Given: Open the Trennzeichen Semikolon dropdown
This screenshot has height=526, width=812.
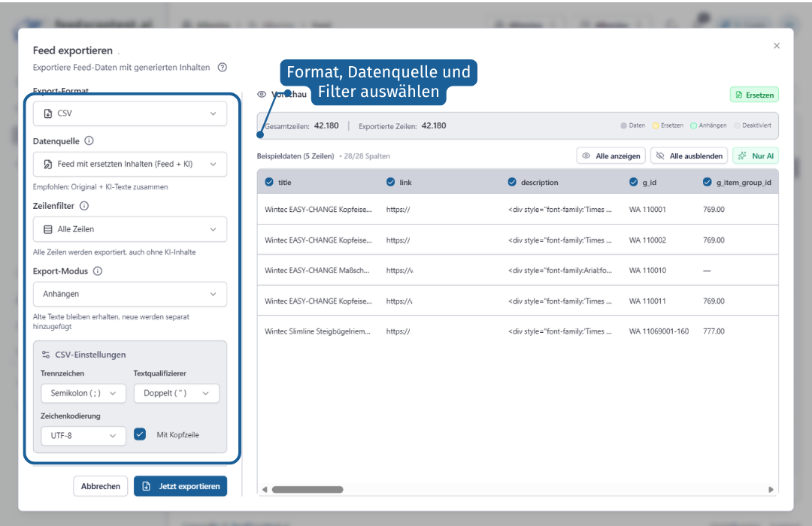Looking at the screenshot, I should tap(83, 393).
